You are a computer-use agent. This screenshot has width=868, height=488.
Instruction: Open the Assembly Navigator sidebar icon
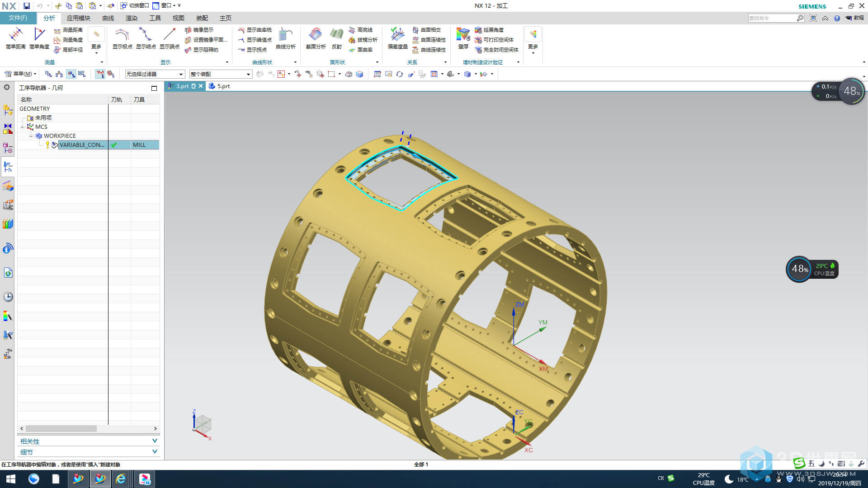coord(8,109)
